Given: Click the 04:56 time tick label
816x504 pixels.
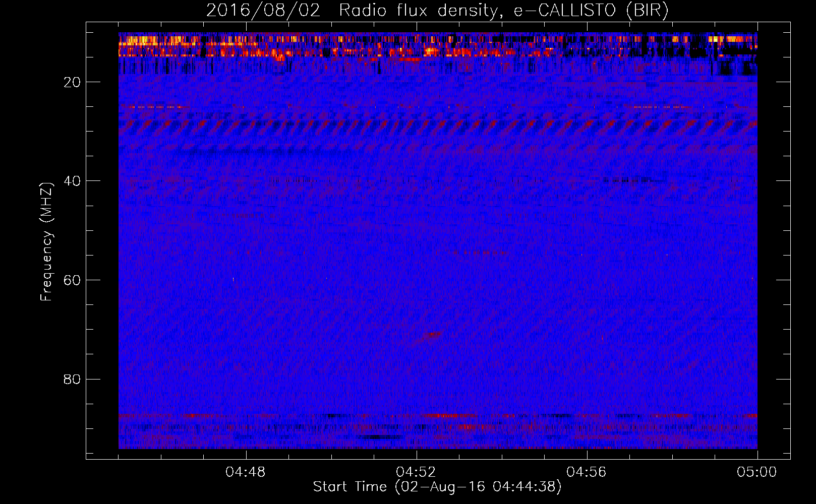Looking at the screenshot, I should click(587, 472).
